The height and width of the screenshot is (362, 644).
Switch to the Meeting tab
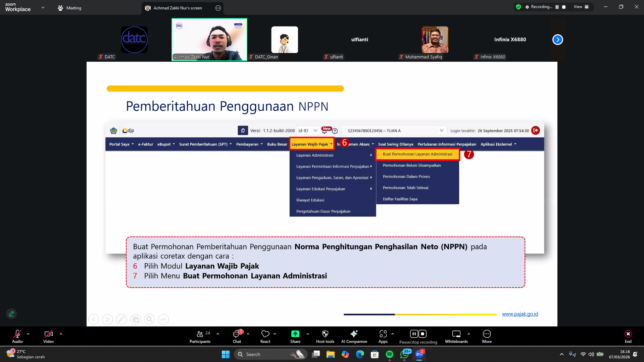[69, 8]
